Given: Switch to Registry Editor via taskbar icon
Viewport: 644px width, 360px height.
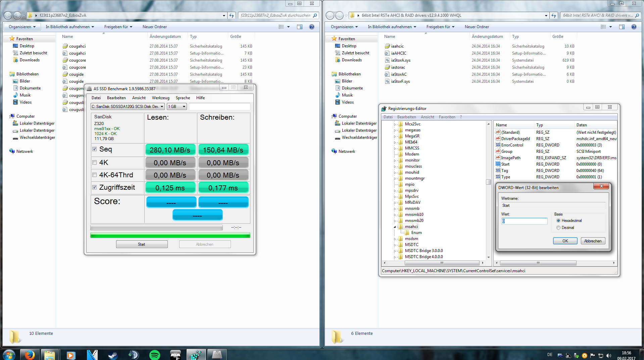Looking at the screenshot, I should (196, 355).
